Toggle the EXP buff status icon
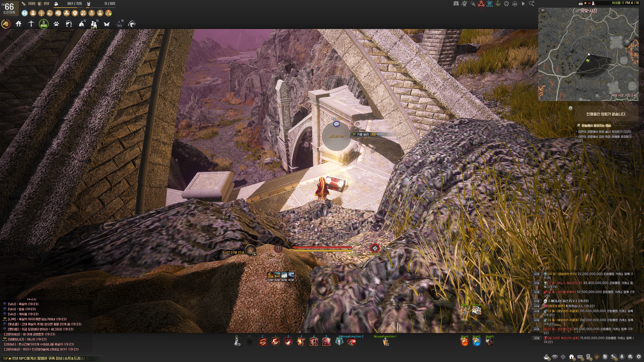Screen dimensions: 644x362 coord(92,13)
